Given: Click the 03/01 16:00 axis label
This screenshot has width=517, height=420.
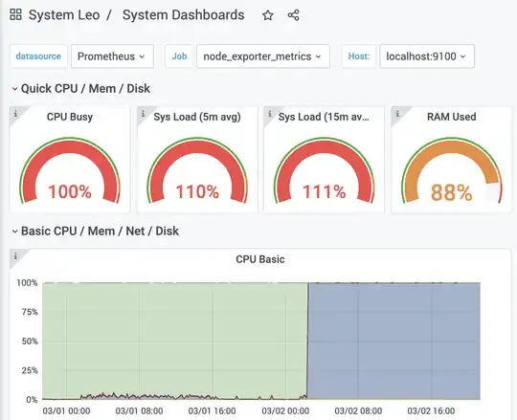Looking at the screenshot, I should 212,411.
